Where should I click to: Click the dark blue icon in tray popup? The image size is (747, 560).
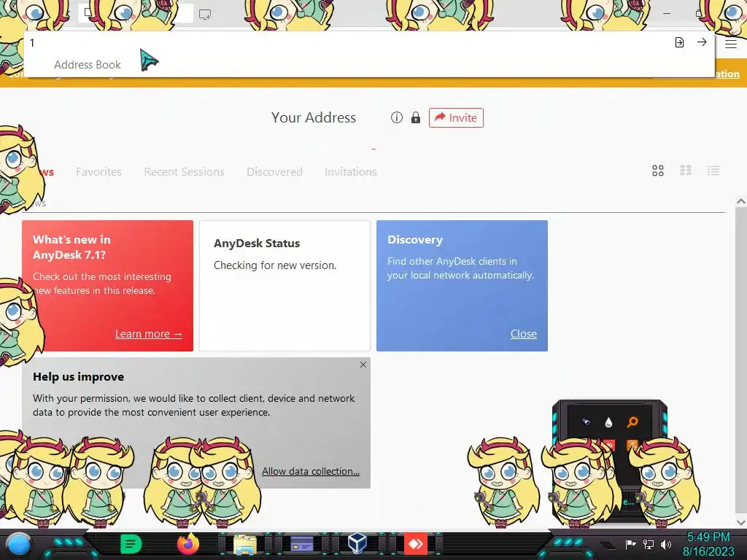(586, 421)
